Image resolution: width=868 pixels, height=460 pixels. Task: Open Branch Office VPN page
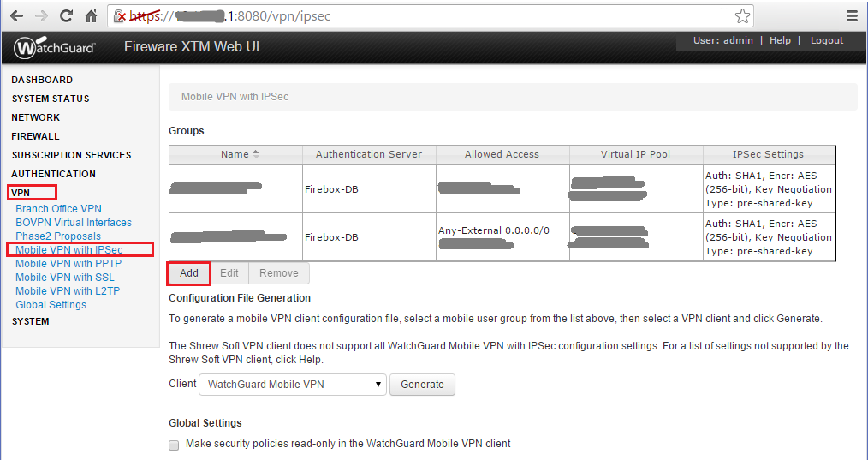(59, 209)
